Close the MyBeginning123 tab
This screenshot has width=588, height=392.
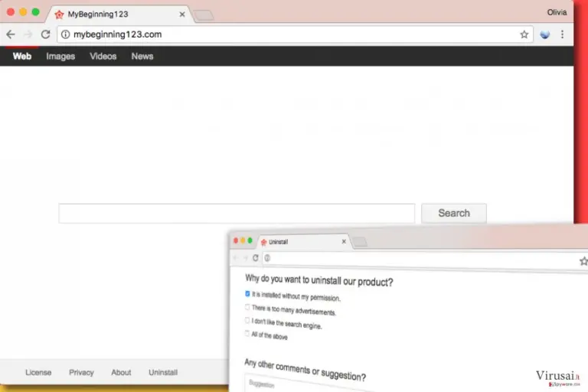[x=182, y=15]
